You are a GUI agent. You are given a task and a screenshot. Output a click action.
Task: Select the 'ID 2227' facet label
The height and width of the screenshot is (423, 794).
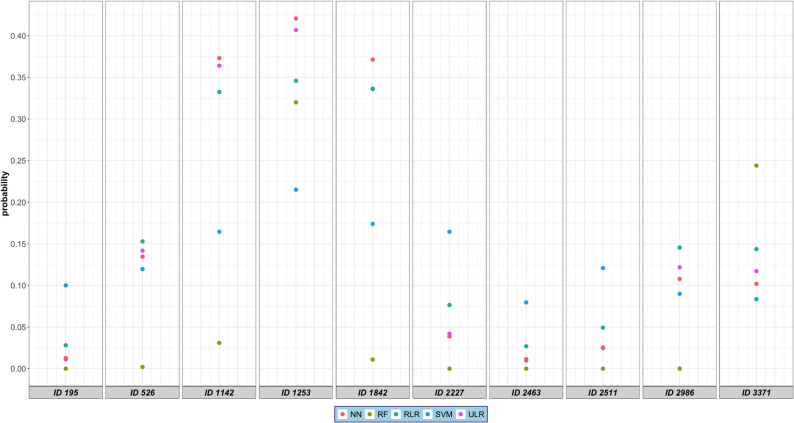point(449,393)
